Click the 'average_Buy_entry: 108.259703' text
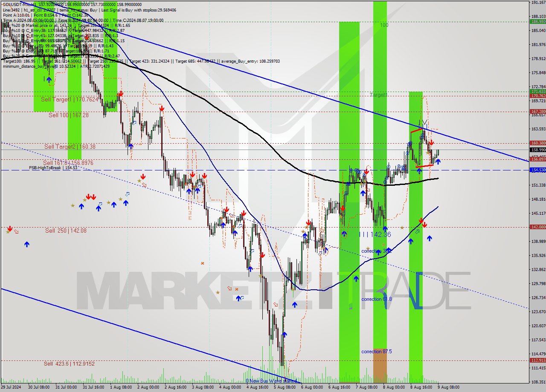This screenshot has width=546, height=392. coord(250,61)
